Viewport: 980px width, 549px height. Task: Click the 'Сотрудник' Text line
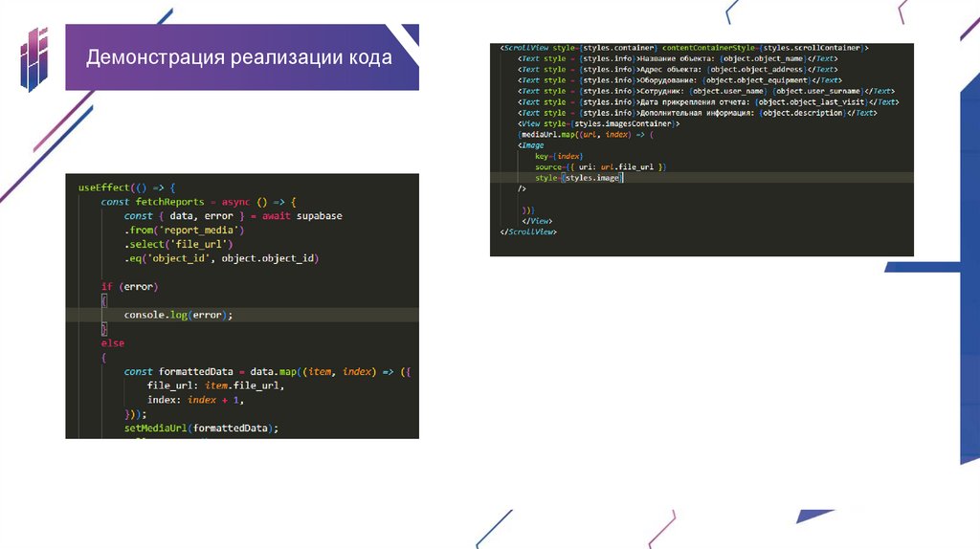coord(705,91)
